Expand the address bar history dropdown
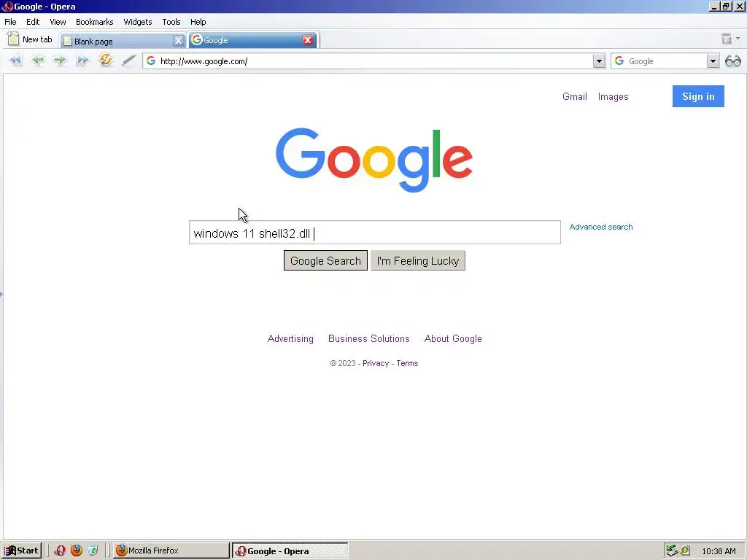The image size is (747, 560). 599,61
